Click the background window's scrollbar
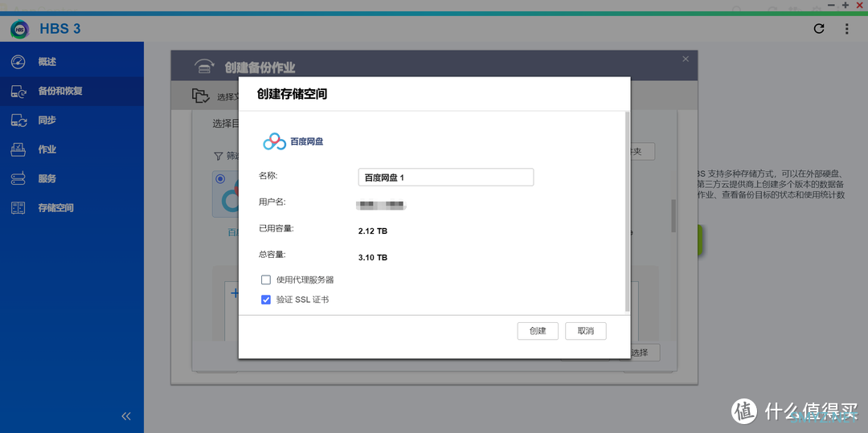Viewport: 868px width, 433px height. (674, 215)
